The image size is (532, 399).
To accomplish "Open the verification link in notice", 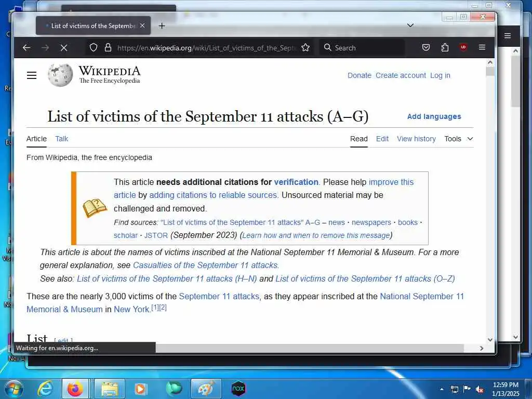I will (296, 182).
